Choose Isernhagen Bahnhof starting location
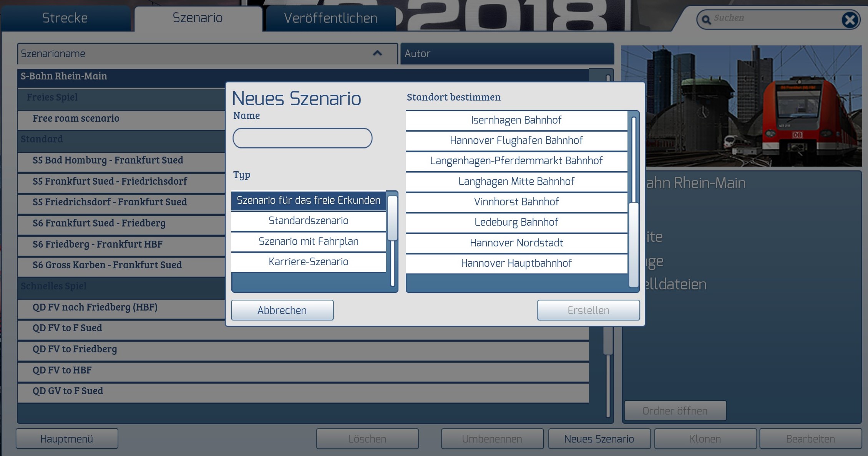Image resolution: width=868 pixels, height=456 pixels. (516, 120)
